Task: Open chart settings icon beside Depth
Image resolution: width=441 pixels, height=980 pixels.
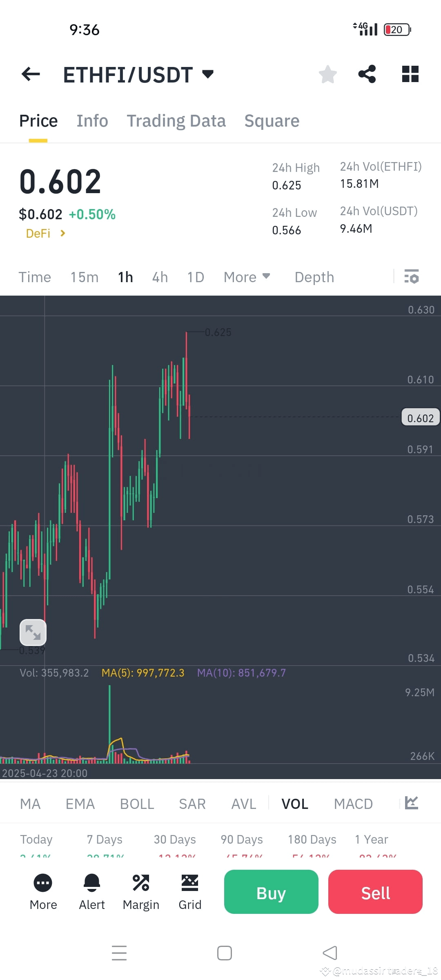Action: (x=412, y=277)
